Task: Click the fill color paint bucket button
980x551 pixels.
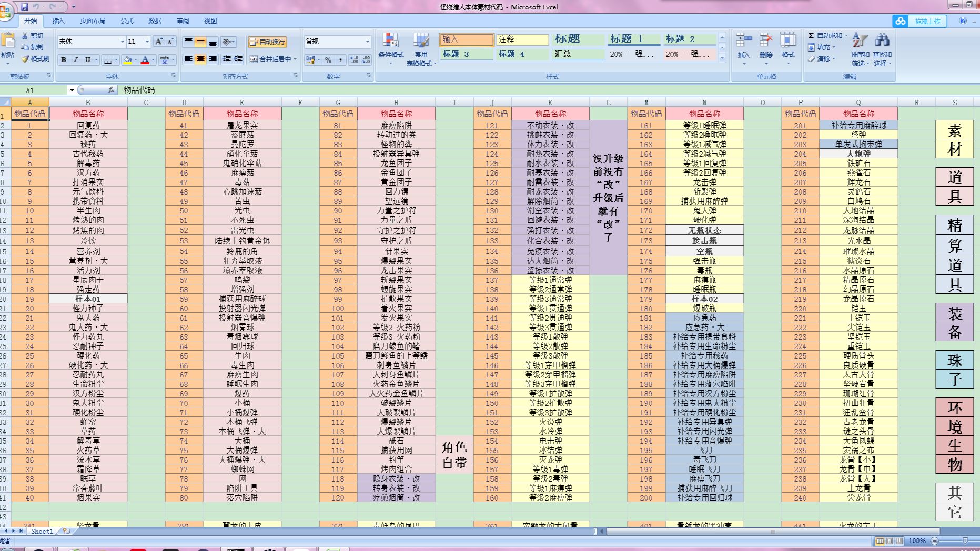Action: tap(127, 60)
